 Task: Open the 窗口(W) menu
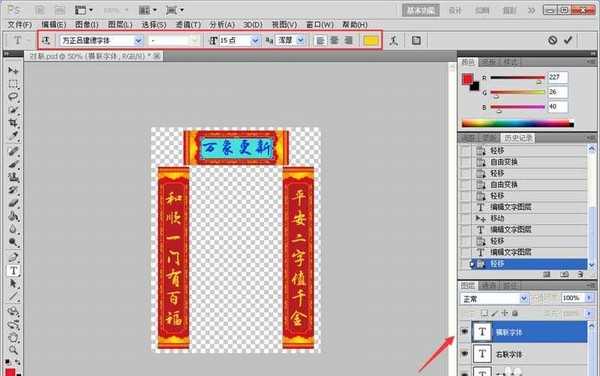click(320, 24)
